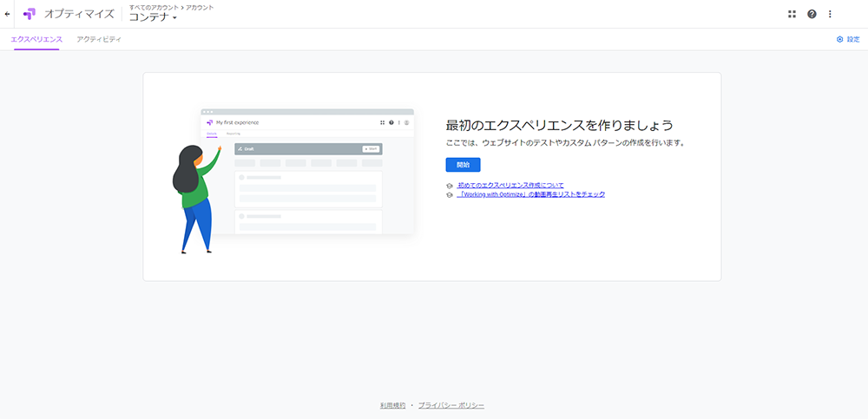Open 初めてのエクスペリエンス作成について link
Viewport: 868px width, 419px height.
pos(510,185)
